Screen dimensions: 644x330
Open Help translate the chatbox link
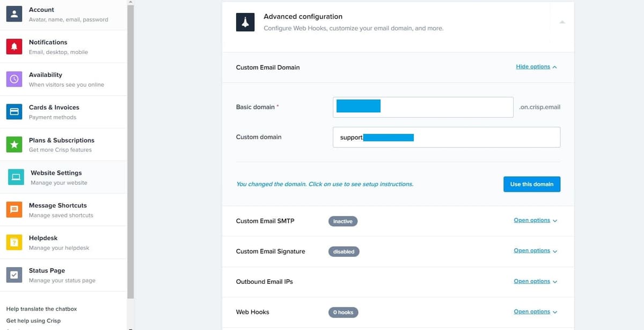pyautogui.click(x=41, y=309)
